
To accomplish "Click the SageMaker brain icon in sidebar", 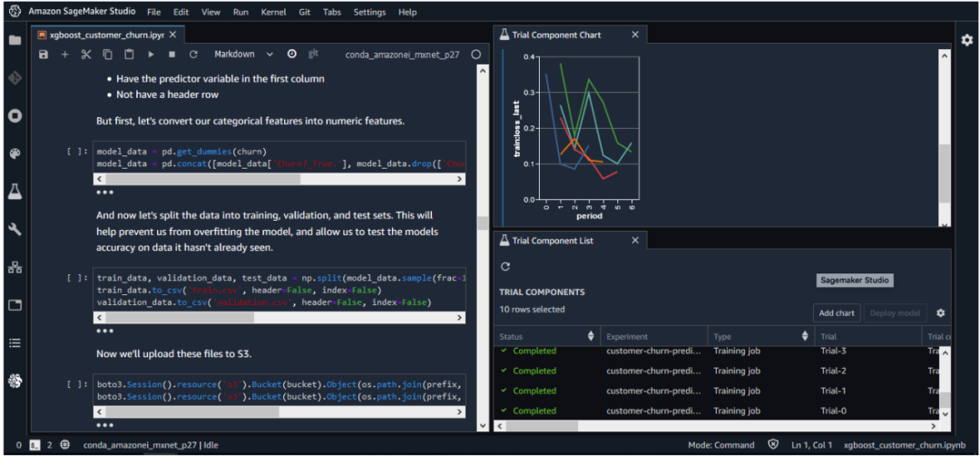I will [15, 381].
